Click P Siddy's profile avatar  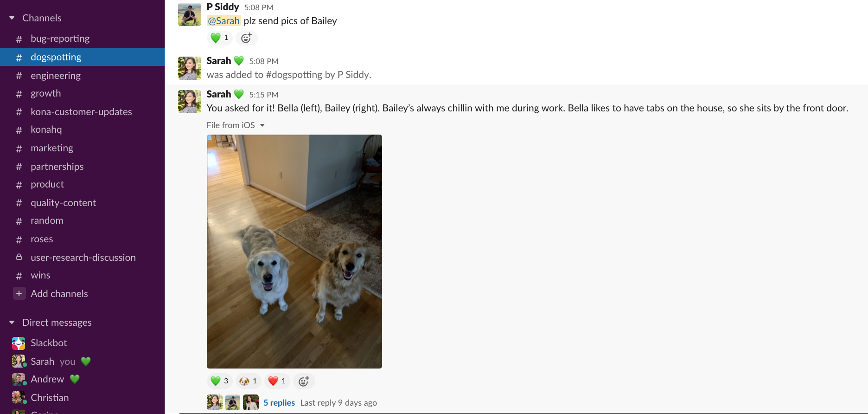point(190,14)
